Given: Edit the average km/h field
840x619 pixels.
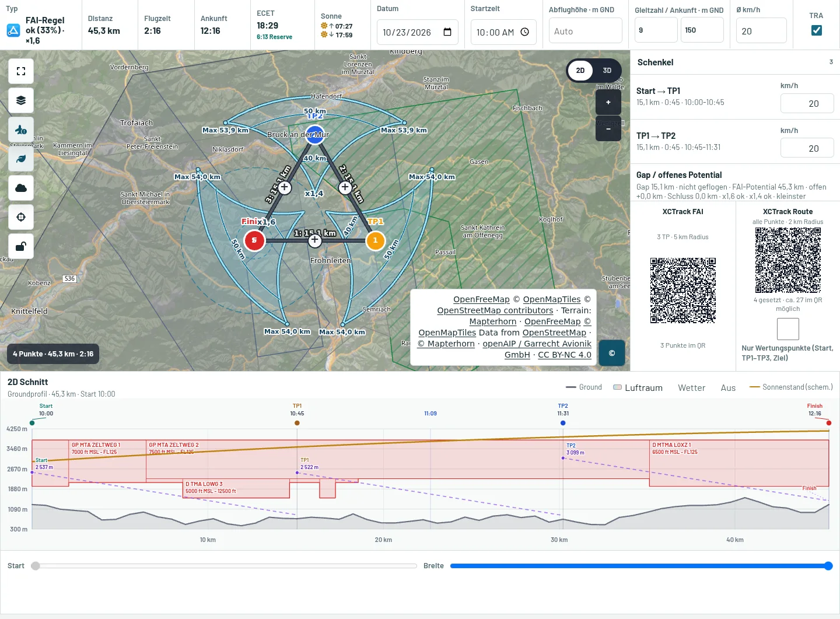Looking at the screenshot, I should coord(761,30).
